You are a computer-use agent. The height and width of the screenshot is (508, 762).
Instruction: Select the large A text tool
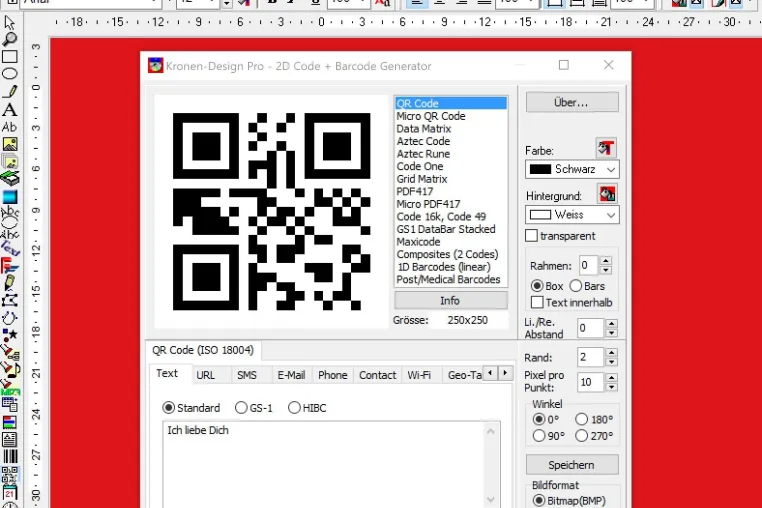tap(10, 109)
